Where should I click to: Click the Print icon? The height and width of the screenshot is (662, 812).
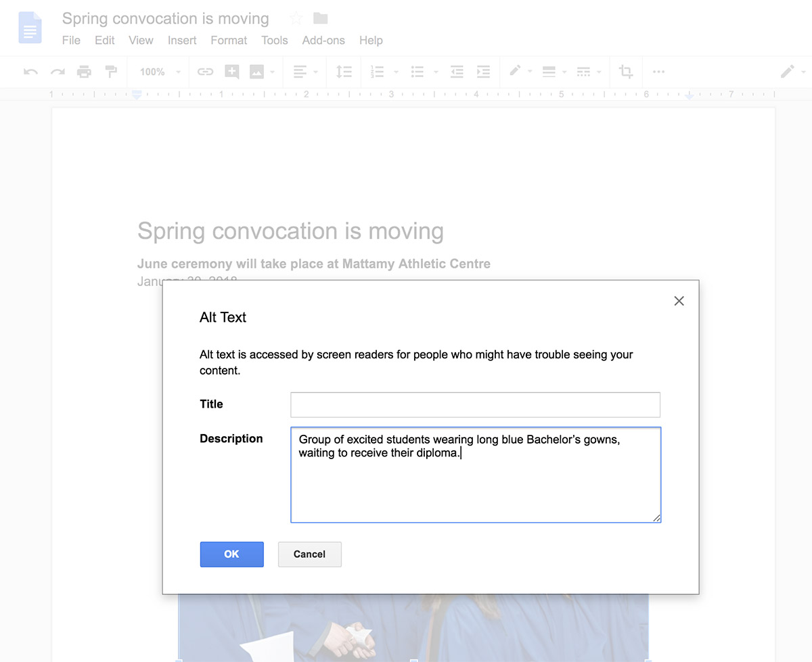coord(84,72)
